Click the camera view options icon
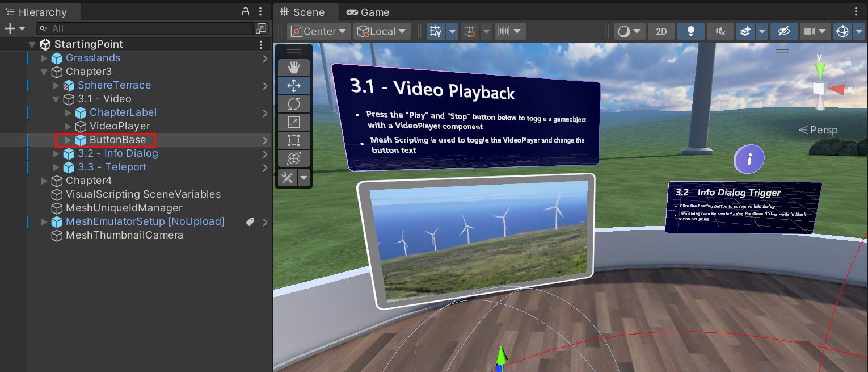Screen dimensions: 868x372 tap(815, 31)
